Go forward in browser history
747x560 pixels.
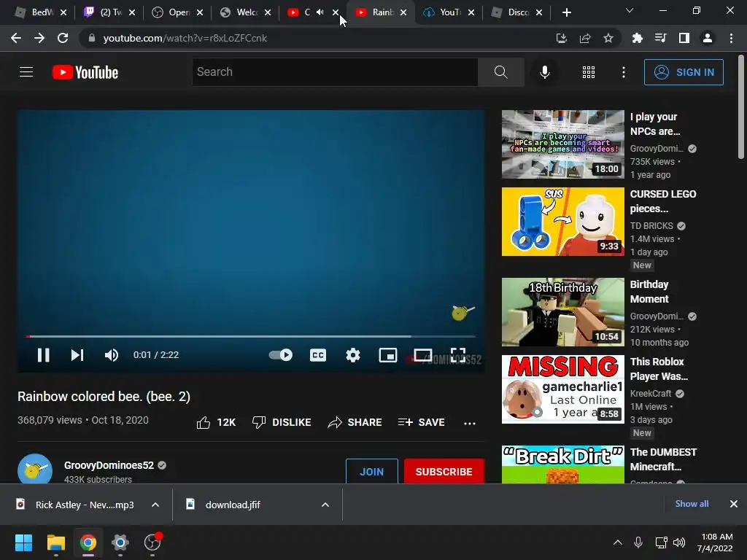coord(39,38)
